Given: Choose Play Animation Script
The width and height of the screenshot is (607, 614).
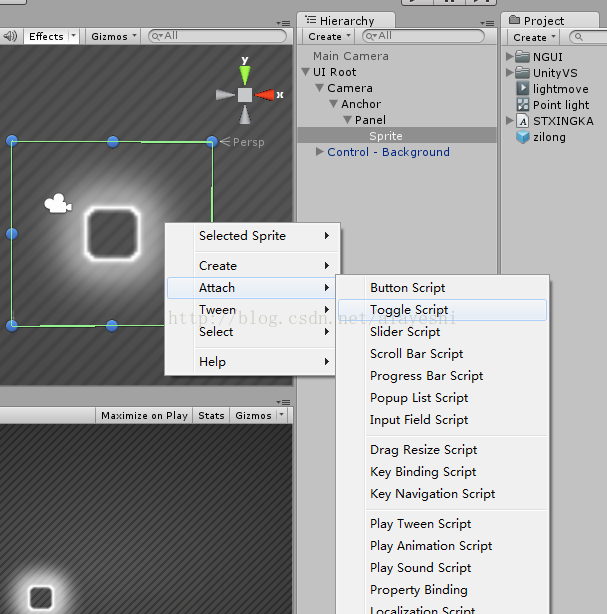Looking at the screenshot, I should 443,546.
